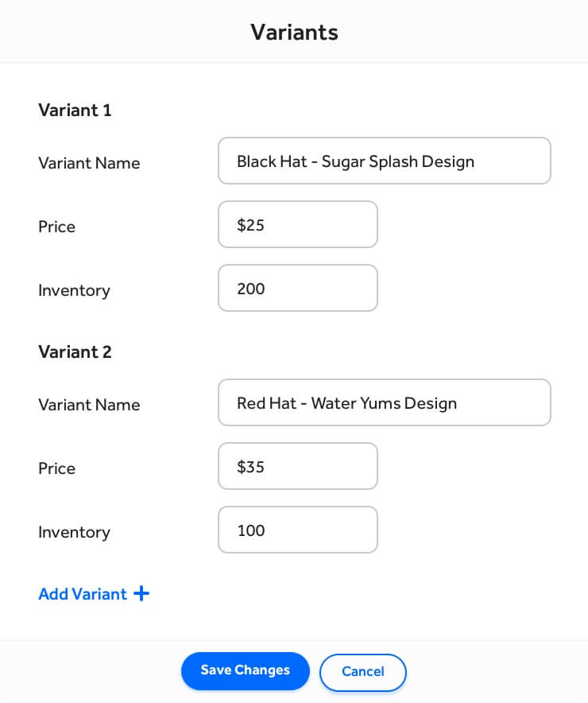
Task: Click the Price label under Variant 2
Action: pos(56,468)
